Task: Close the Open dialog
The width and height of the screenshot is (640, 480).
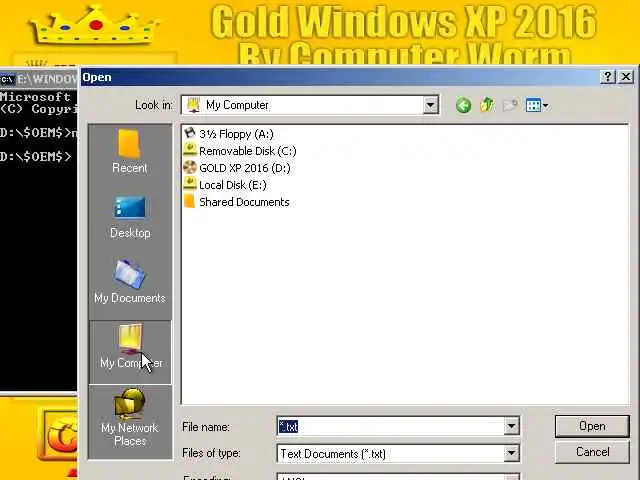Action: point(626,77)
